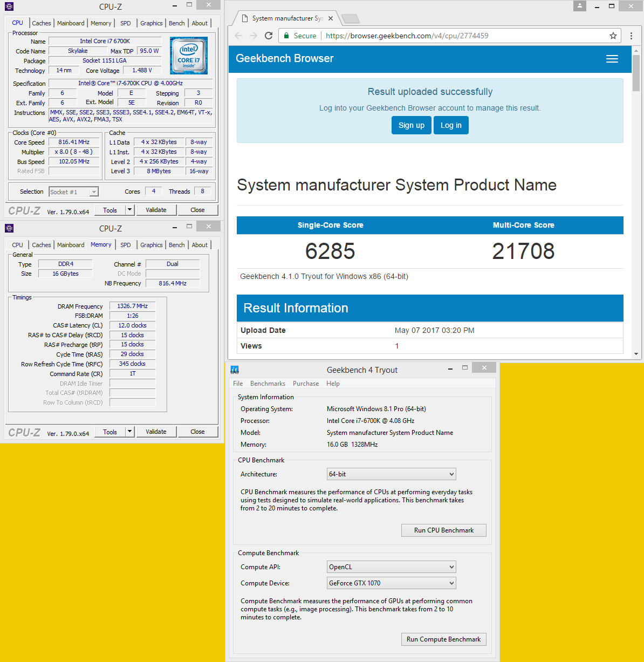Open a new browser tab
644x662 pixels.
pyautogui.click(x=351, y=19)
